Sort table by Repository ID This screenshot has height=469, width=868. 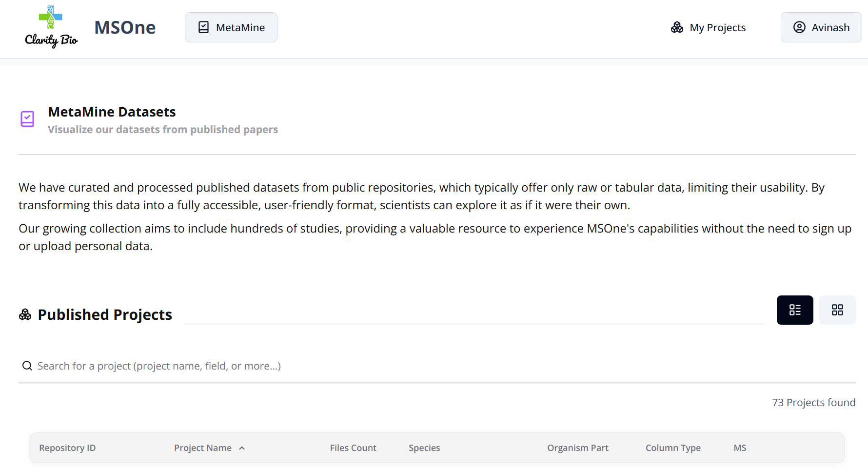click(67, 448)
